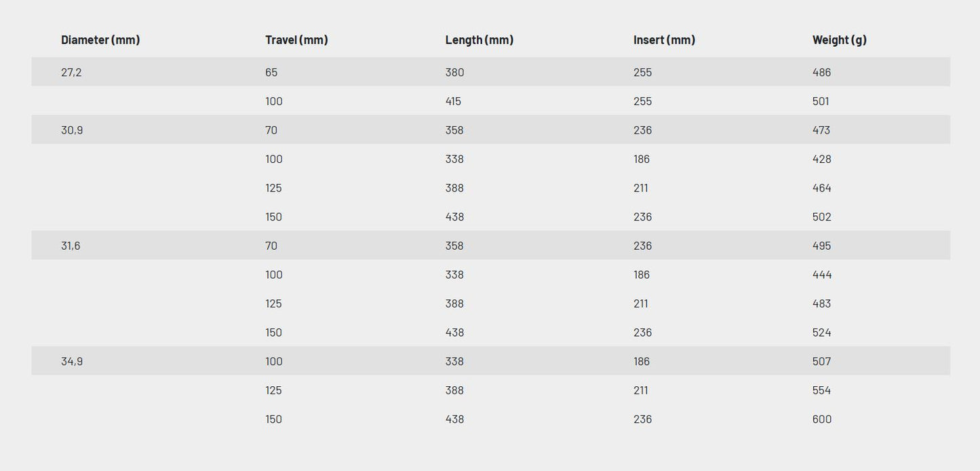Select the 486 weight value
The width and height of the screenshot is (980, 471).
pyautogui.click(x=821, y=73)
